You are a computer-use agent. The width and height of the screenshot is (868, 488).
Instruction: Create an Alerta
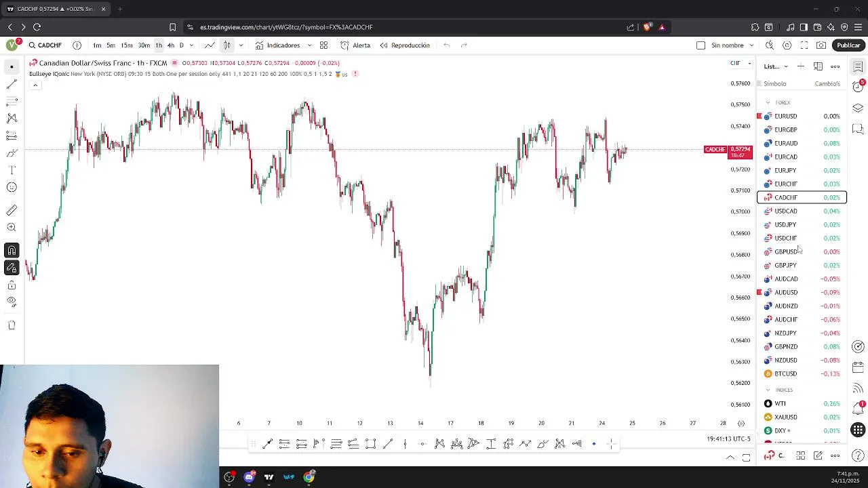(355, 45)
